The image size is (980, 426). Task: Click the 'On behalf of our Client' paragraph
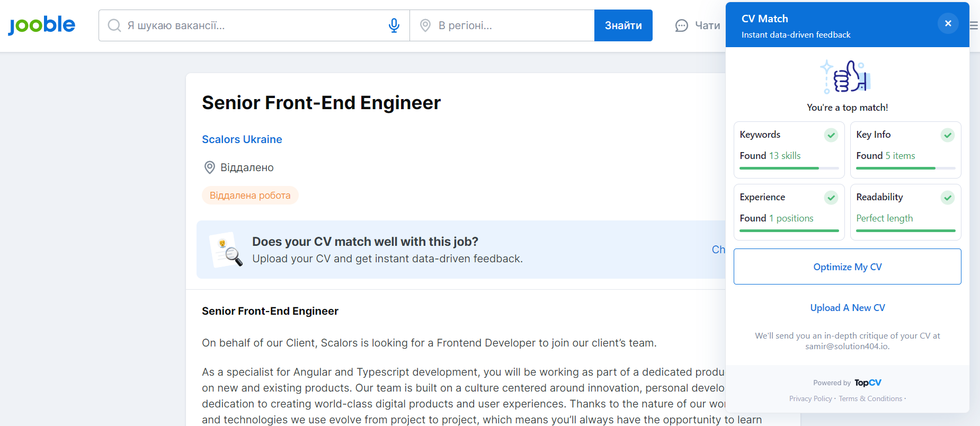click(429, 343)
